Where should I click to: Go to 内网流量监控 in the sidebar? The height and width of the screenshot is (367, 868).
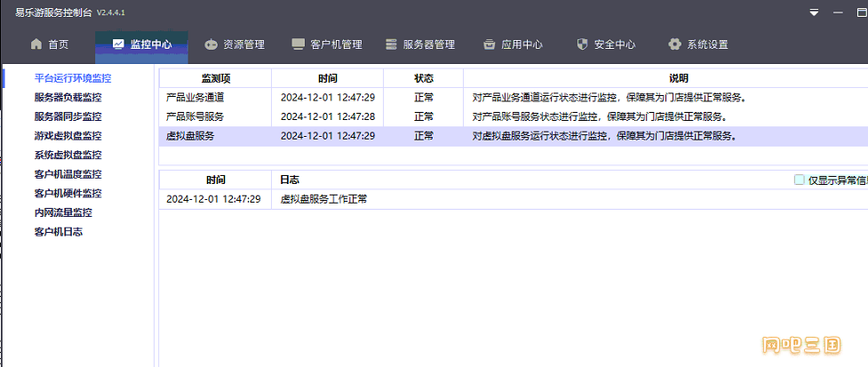tap(63, 212)
